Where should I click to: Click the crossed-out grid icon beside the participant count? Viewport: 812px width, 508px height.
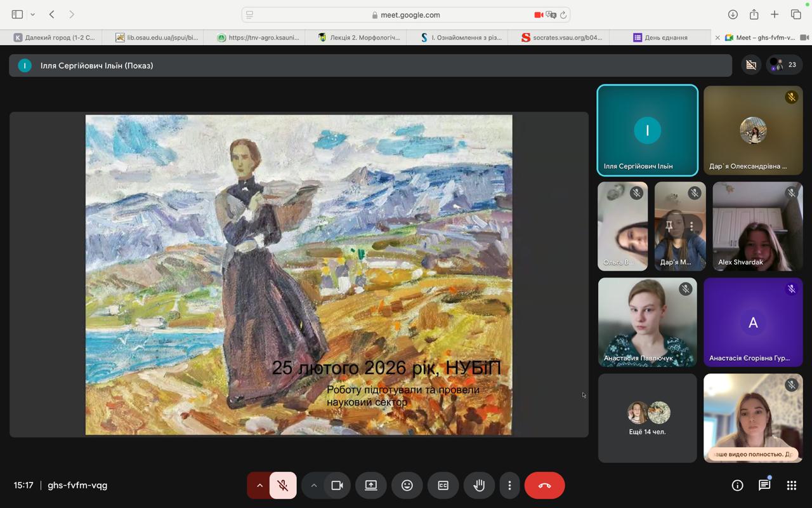(751, 65)
